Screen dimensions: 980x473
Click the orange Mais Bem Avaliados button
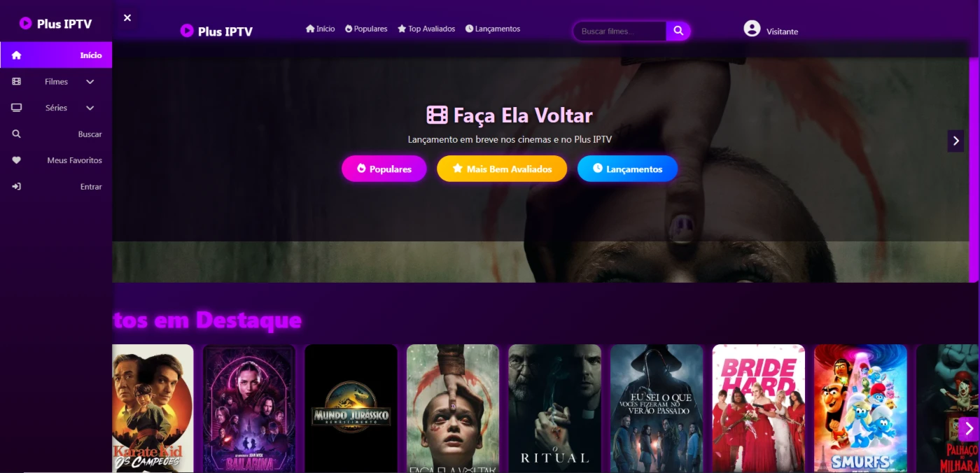502,169
